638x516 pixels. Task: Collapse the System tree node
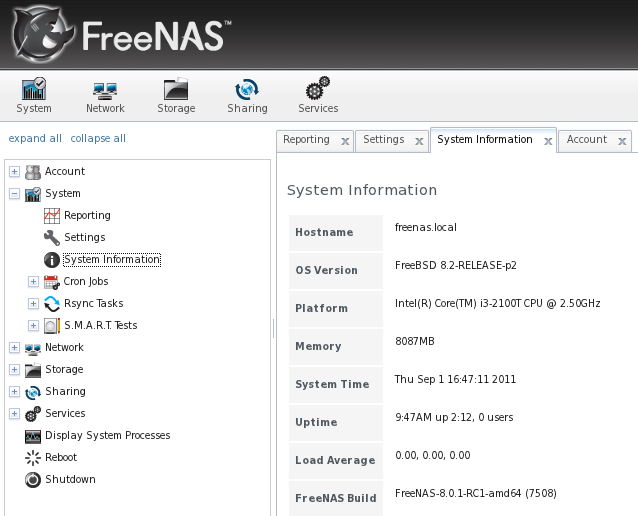[14, 193]
